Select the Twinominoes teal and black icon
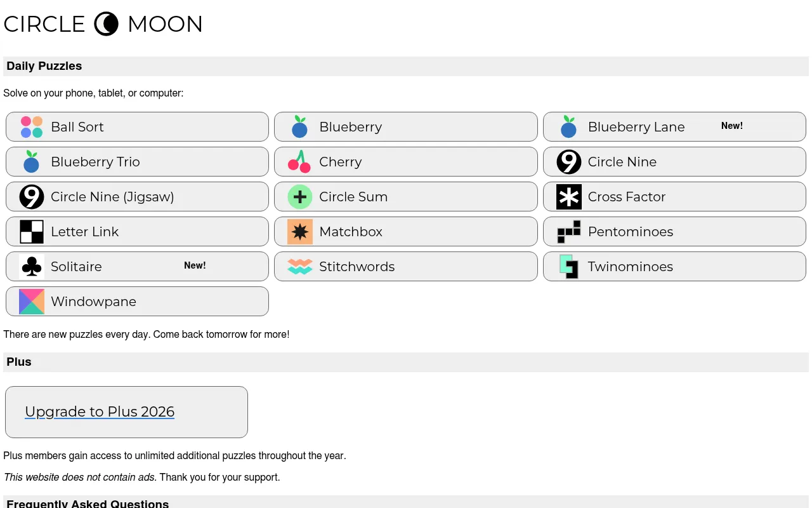812x508 pixels. tap(568, 267)
